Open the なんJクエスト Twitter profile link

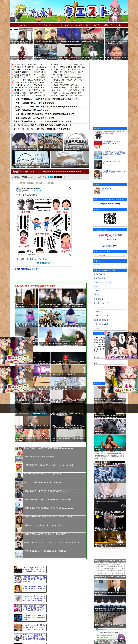pyautogui.click(x=106, y=188)
